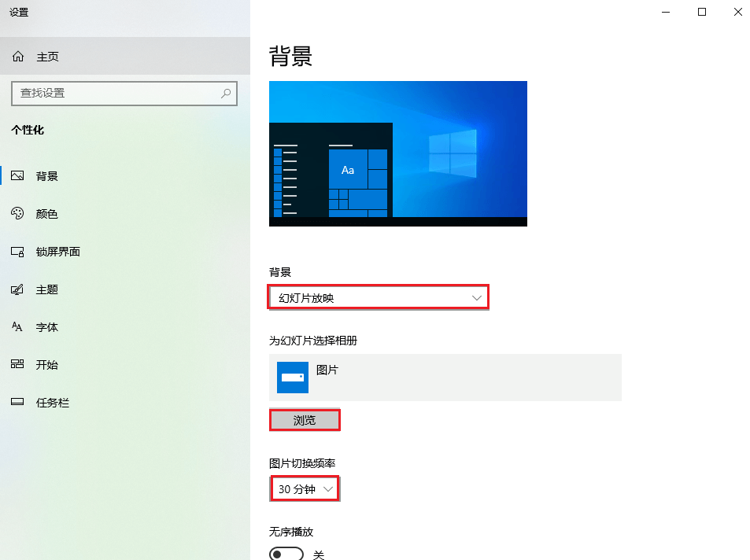Open the 背景 type dropdown showing 幻灯片放映
750x560 pixels.
(x=379, y=297)
